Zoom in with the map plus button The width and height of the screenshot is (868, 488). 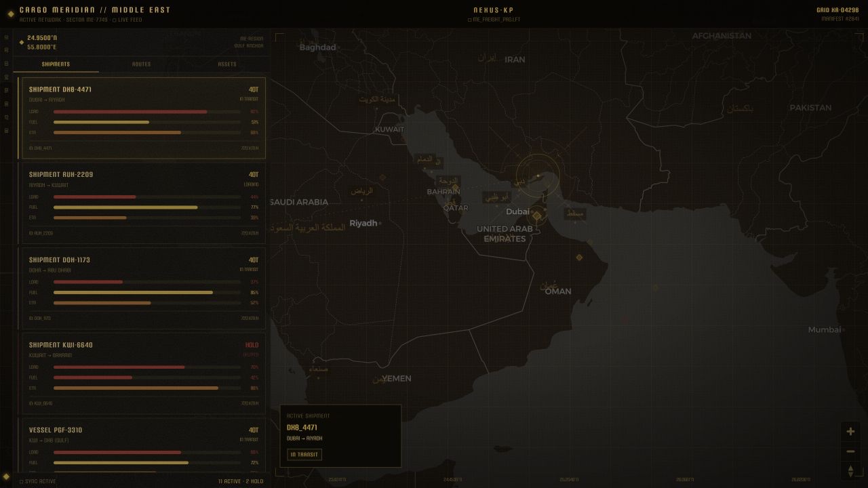pos(850,431)
